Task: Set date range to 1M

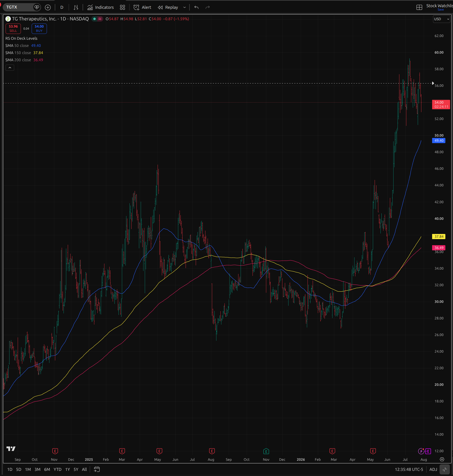Action: coord(28,469)
